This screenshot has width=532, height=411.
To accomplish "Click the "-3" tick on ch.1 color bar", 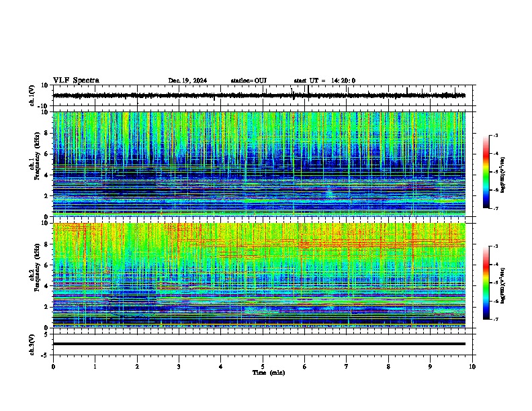I will pos(496,135).
